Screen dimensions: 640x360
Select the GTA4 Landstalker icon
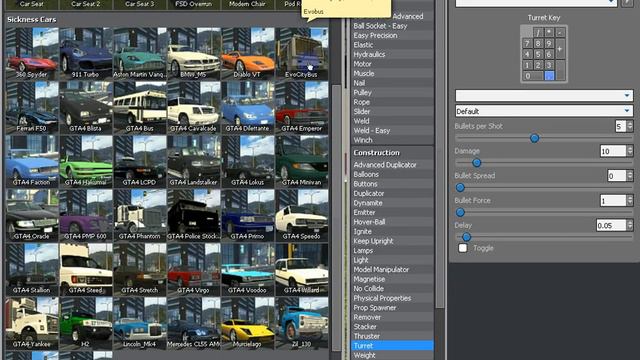193,161
